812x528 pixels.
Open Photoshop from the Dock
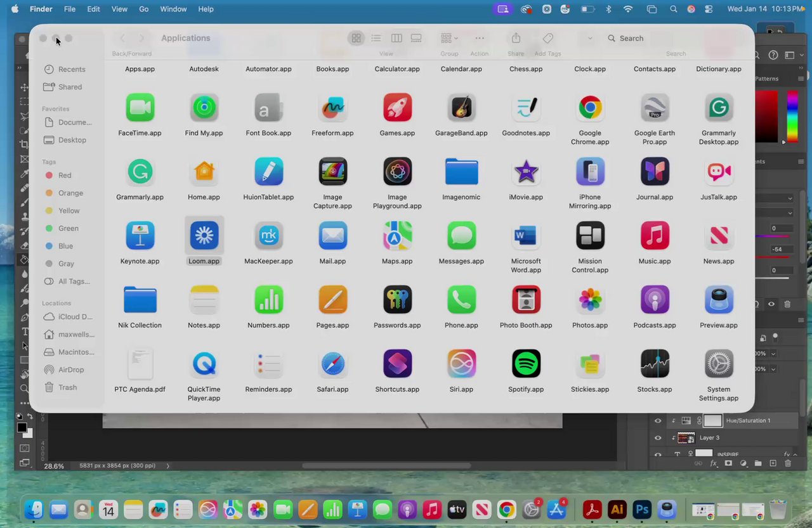642,510
